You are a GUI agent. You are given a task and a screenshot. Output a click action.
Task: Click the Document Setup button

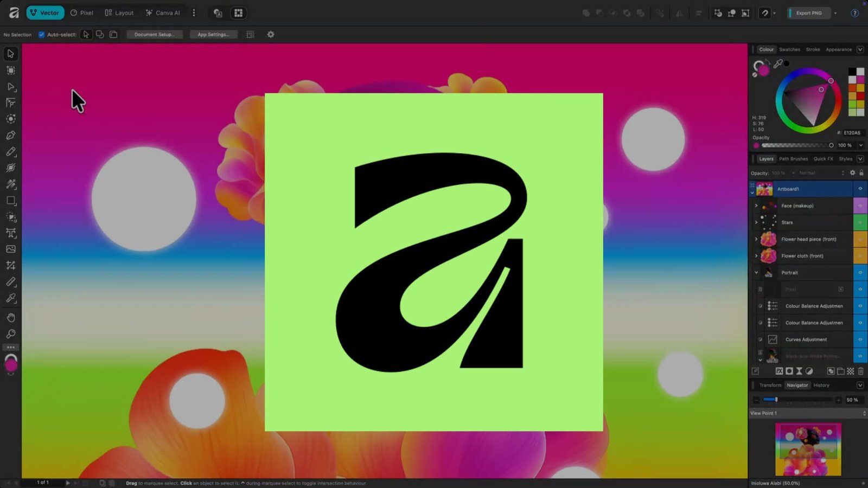click(155, 35)
